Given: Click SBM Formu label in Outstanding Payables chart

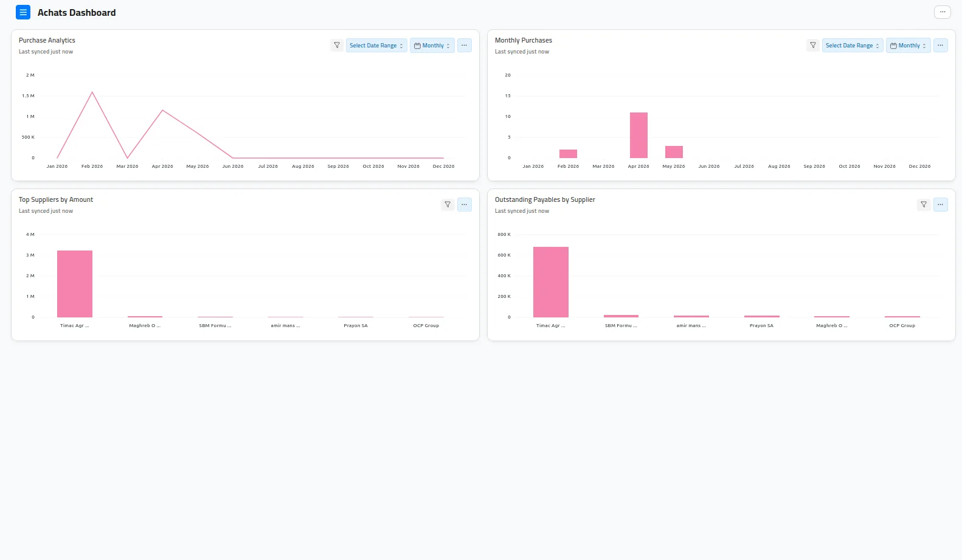Looking at the screenshot, I should (x=621, y=326).
